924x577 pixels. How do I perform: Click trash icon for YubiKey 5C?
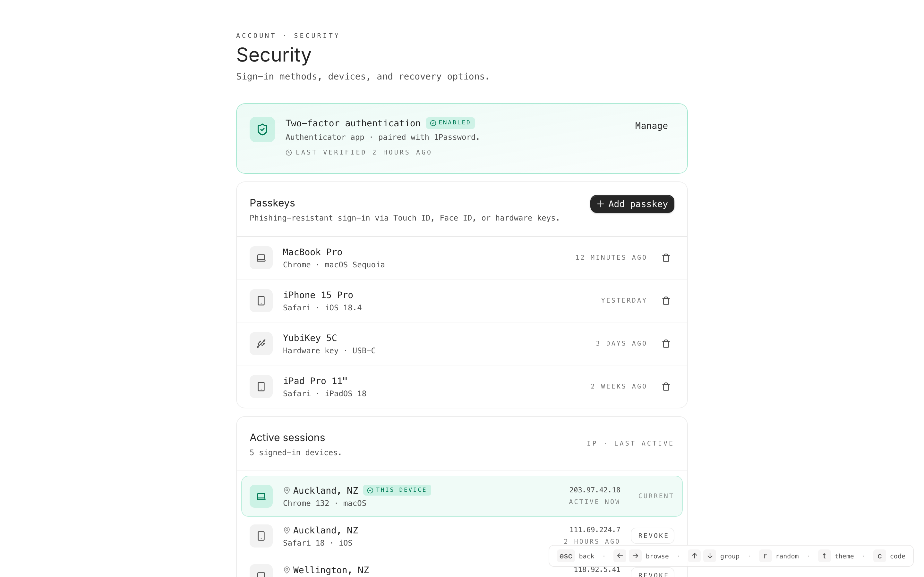(666, 343)
